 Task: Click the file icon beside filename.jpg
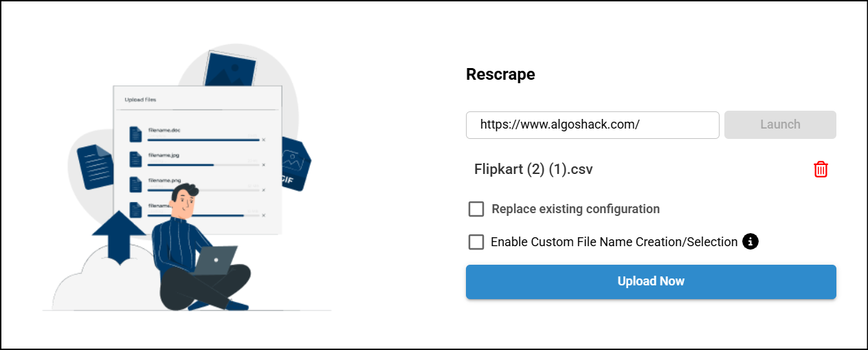pos(135,160)
